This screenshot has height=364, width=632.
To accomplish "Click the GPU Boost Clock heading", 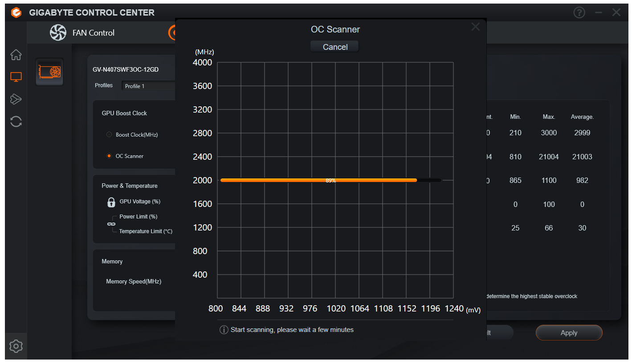I will (124, 113).
